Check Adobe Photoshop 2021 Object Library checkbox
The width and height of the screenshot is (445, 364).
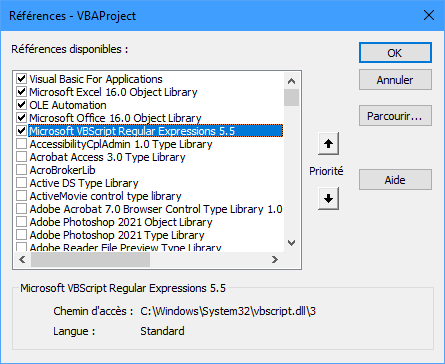click(x=21, y=222)
